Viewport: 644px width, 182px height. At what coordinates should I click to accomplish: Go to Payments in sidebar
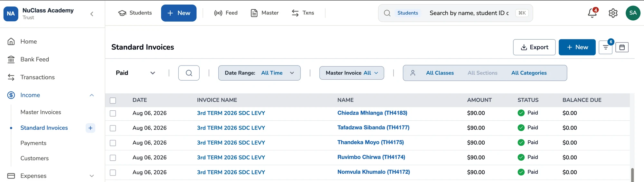pyautogui.click(x=33, y=143)
